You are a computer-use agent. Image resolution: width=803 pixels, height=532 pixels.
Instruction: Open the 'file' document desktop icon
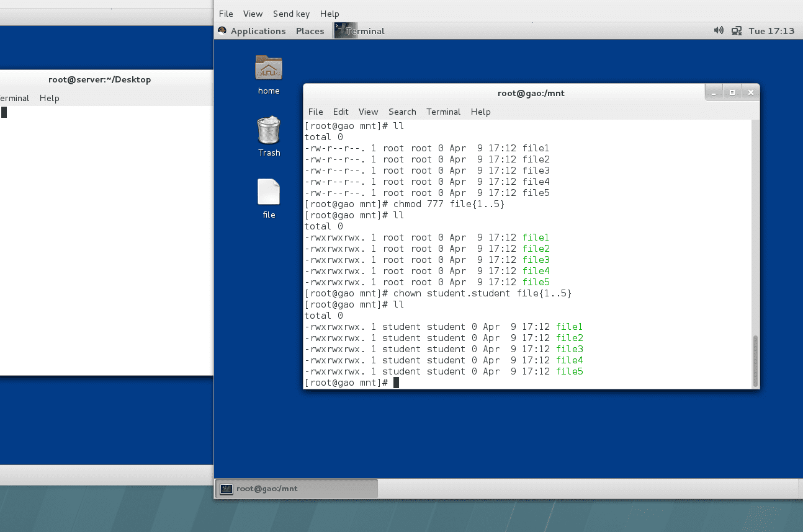pyautogui.click(x=269, y=192)
